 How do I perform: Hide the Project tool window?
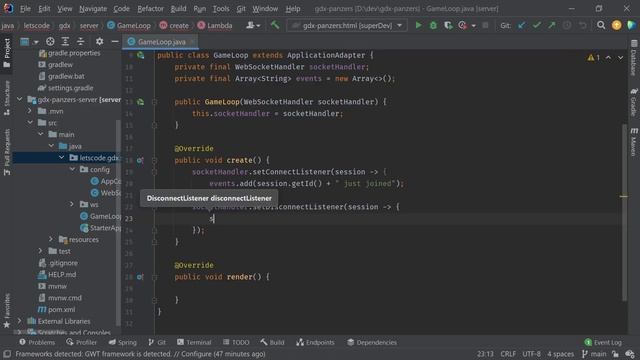(x=115, y=41)
